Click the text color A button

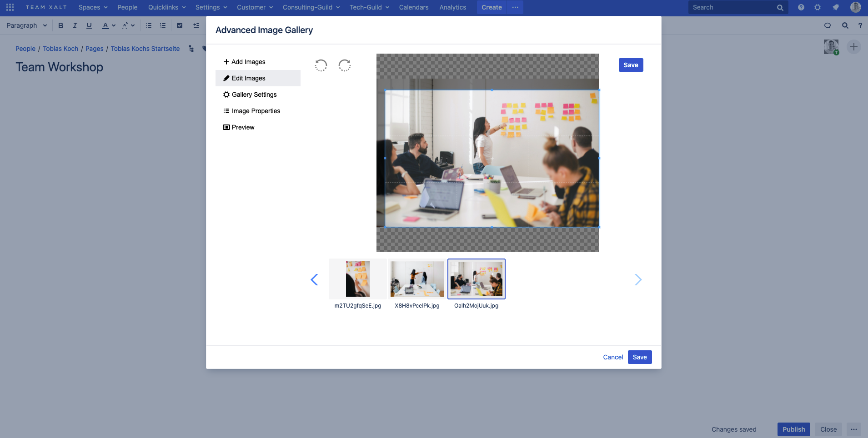click(x=105, y=25)
